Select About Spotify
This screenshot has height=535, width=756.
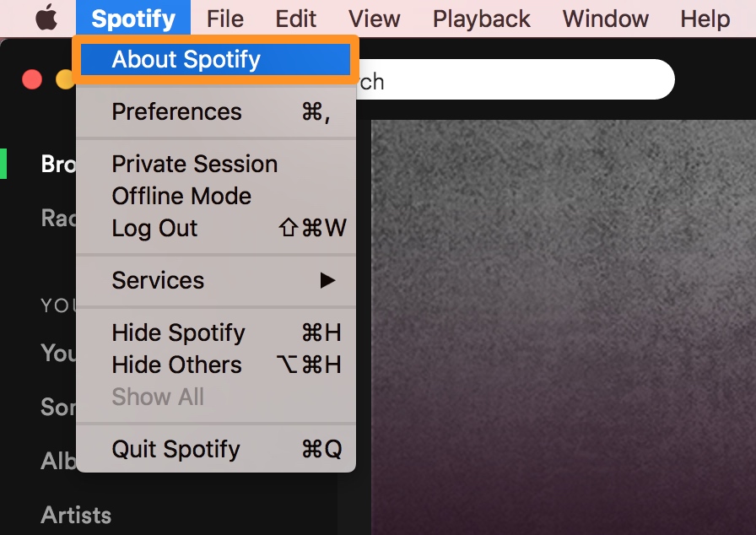215,59
